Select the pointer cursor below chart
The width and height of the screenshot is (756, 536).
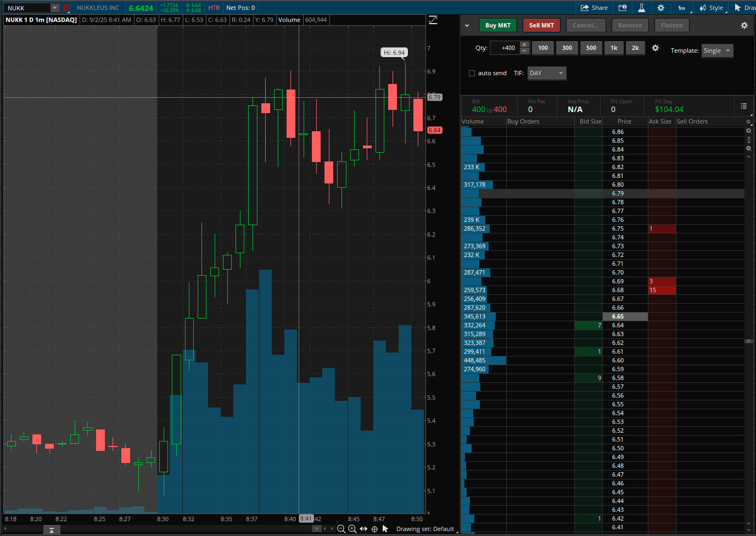coord(385,529)
